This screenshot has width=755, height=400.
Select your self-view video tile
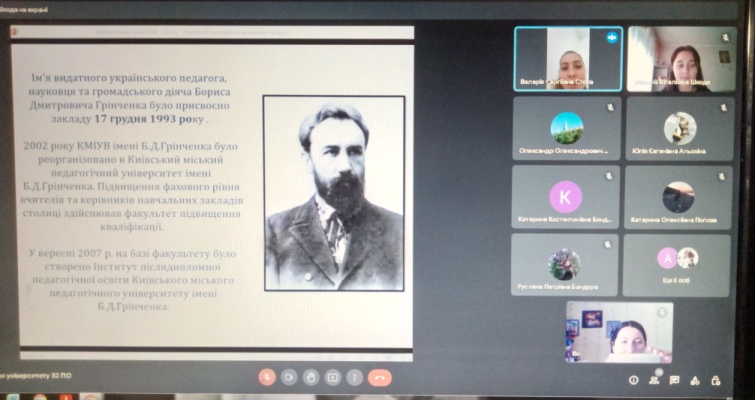tap(619, 332)
